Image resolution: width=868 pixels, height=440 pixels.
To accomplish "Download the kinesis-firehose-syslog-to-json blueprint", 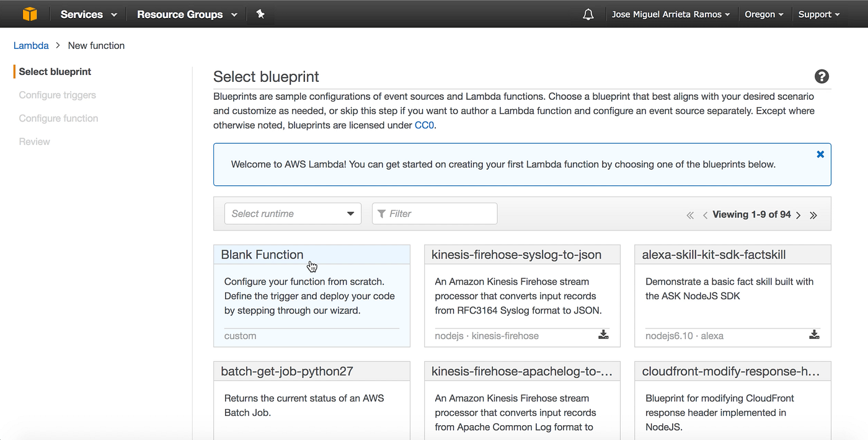I will tap(603, 335).
